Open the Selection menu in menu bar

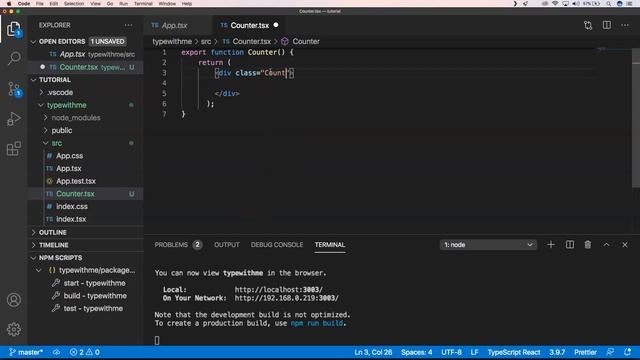tap(74, 4)
